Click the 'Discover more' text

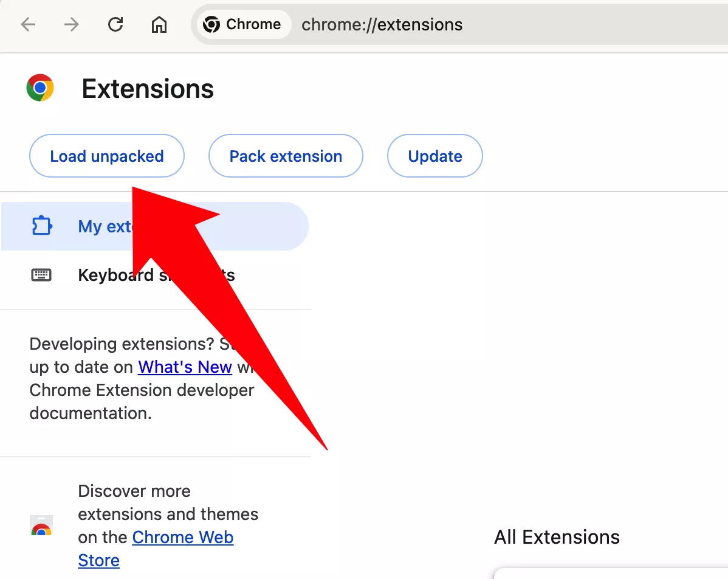(134, 491)
